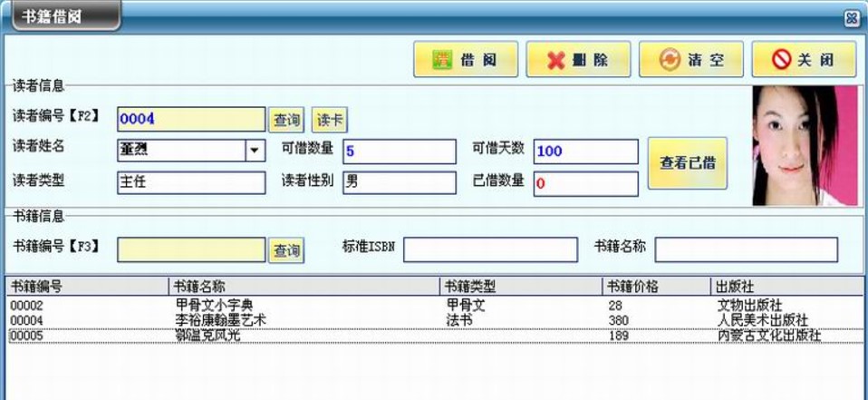Click publisher 文物出版社

pos(749,306)
